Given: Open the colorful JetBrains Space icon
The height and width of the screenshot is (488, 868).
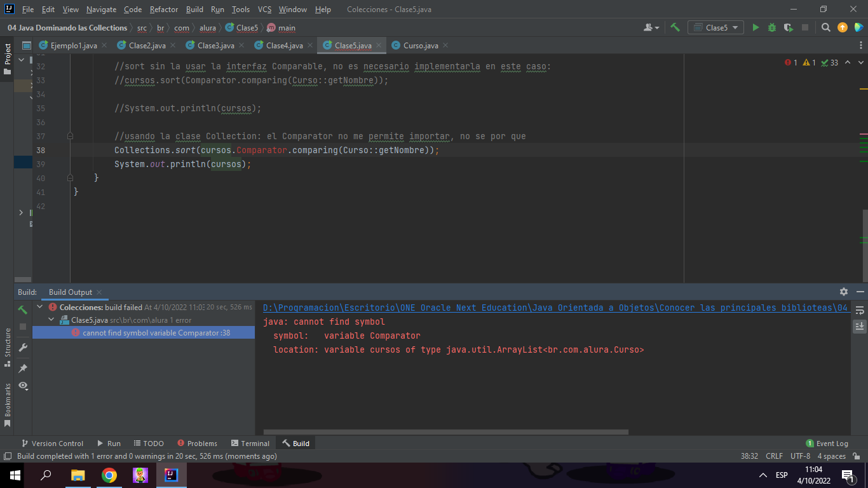Looking at the screenshot, I should [x=859, y=27].
